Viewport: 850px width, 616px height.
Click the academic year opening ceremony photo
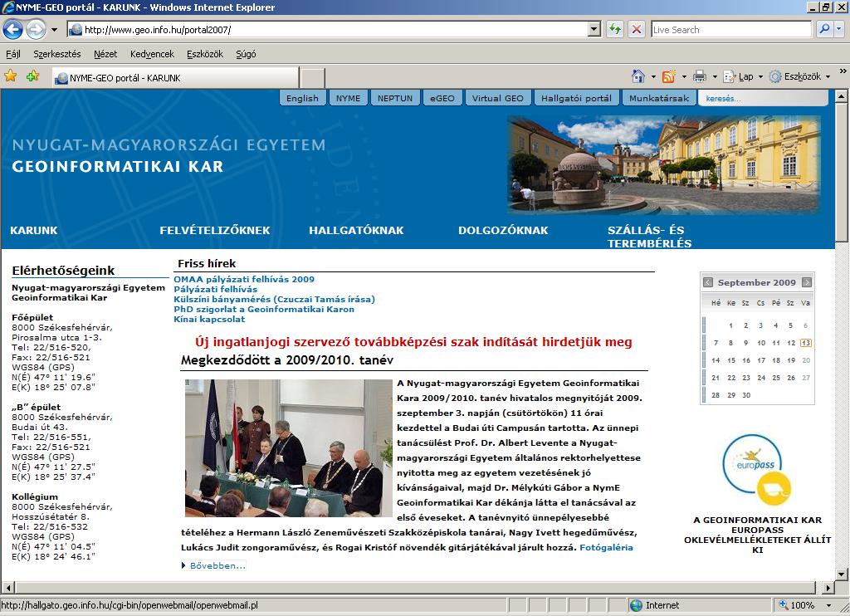coord(288,448)
